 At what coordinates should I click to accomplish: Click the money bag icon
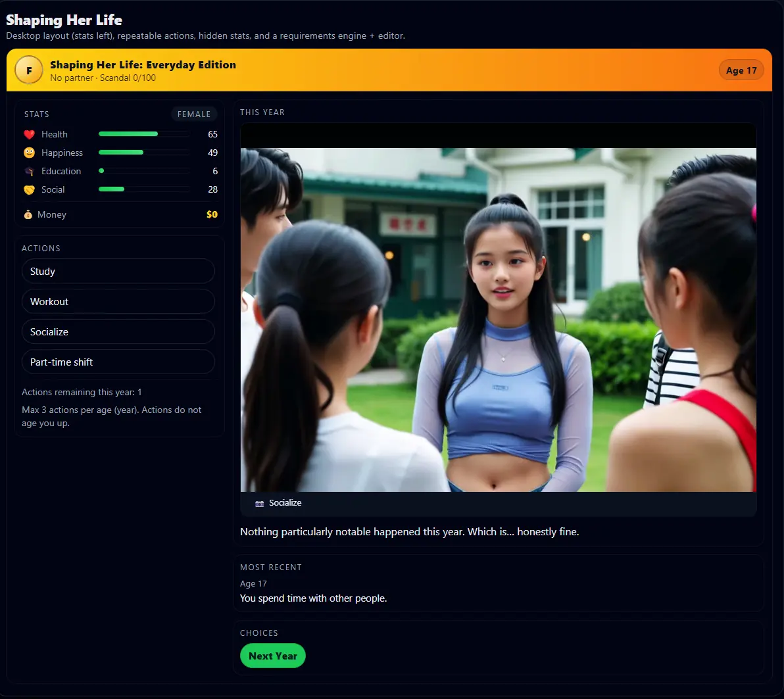(28, 214)
